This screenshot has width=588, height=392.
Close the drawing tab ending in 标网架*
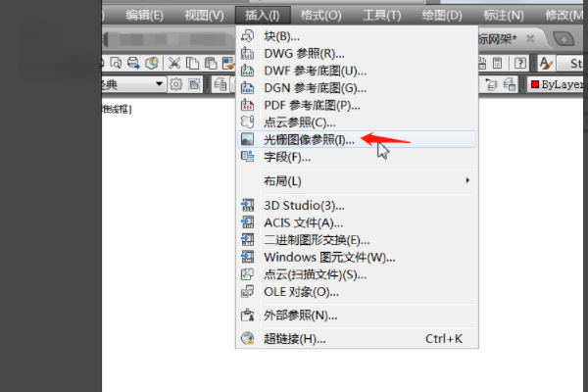pos(530,38)
